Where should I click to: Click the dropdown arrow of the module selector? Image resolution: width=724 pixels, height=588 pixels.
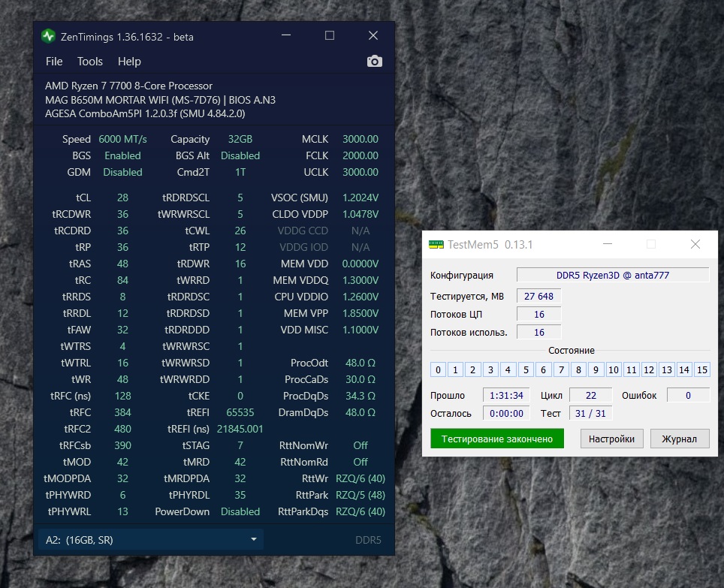point(254,539)
